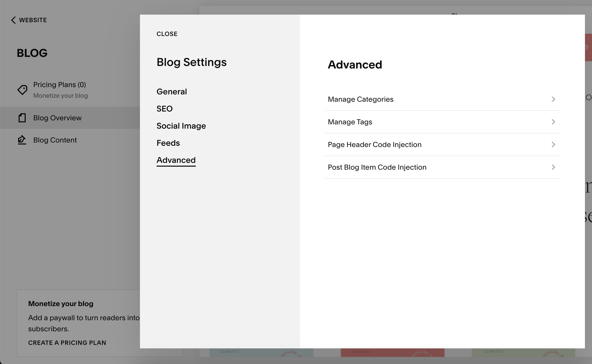Expand the Page Header Code Injection section
Image resolution: width=592 pixels, height=364 pixels.
click(x=375, y=144)
